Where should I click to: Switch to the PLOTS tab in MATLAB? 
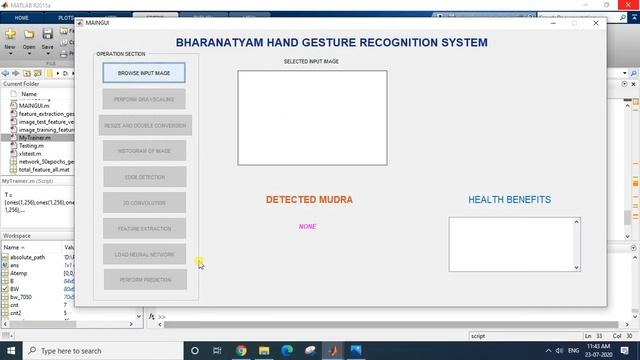65,18
